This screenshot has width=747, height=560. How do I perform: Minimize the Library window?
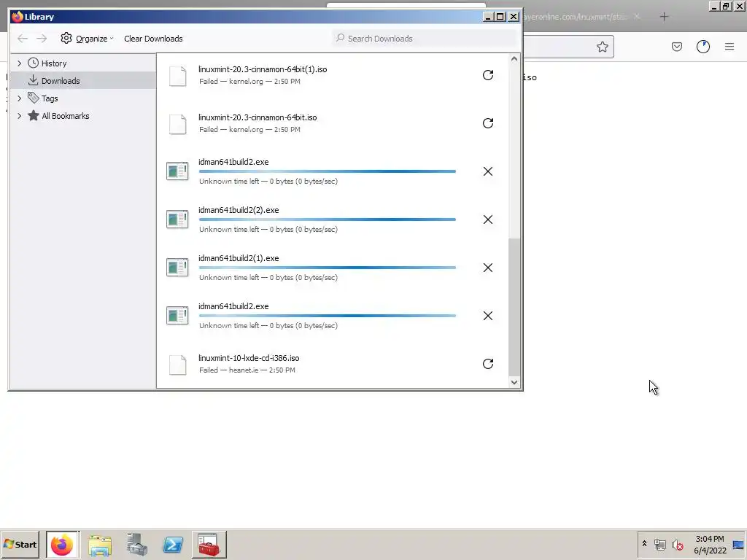(x=488, y=17)
